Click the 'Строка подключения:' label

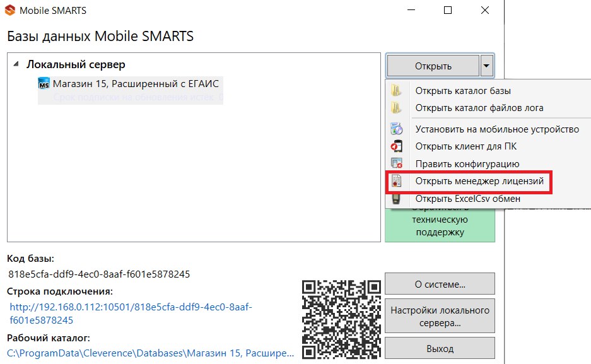coord(60,291)
